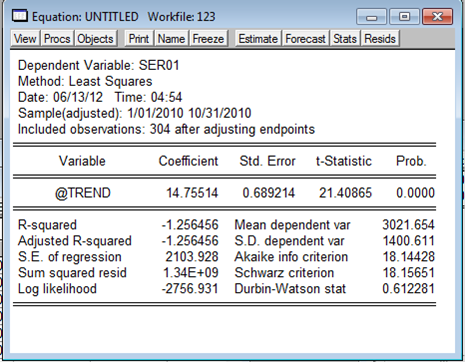Click the Forecast button

point(306,39)
